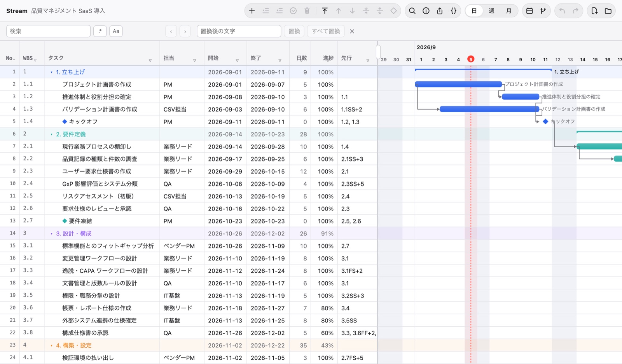Redo the last undone change
This screenshot has height=364, width=622.
576,11
